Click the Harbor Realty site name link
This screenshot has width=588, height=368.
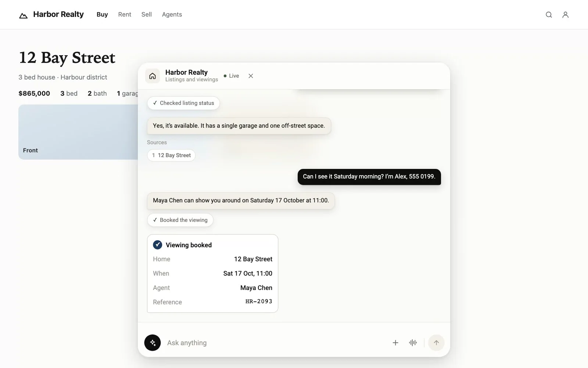[x=58, y=14]
